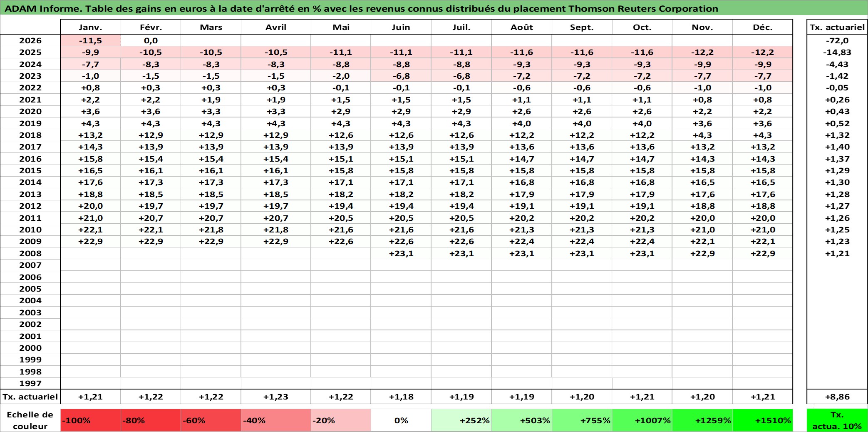Select the '+0,43' actuarial rate value

tap(837, 111)
